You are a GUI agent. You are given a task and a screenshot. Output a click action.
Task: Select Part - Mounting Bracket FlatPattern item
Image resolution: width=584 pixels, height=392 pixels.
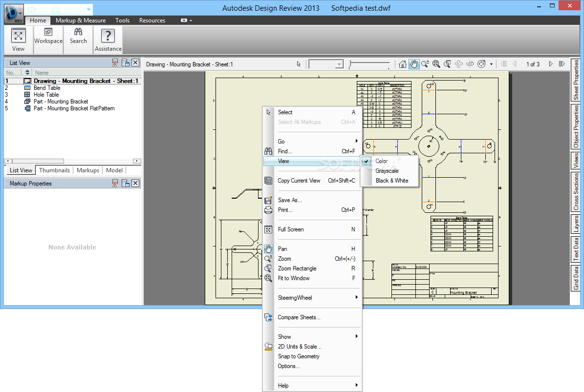pyautogui.click(x=73, y=108)
